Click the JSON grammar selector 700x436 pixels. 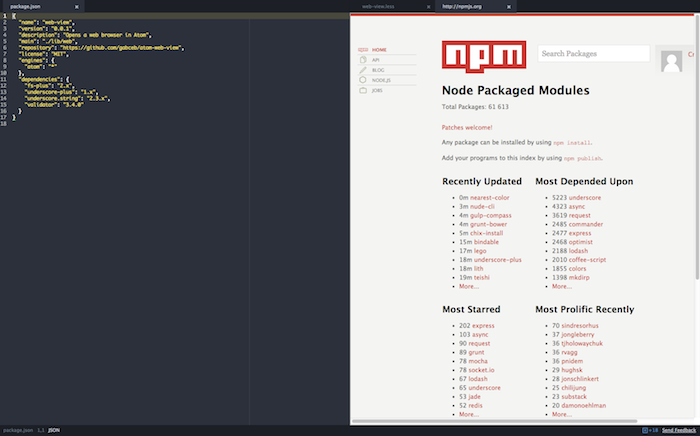tap(54, 431)
